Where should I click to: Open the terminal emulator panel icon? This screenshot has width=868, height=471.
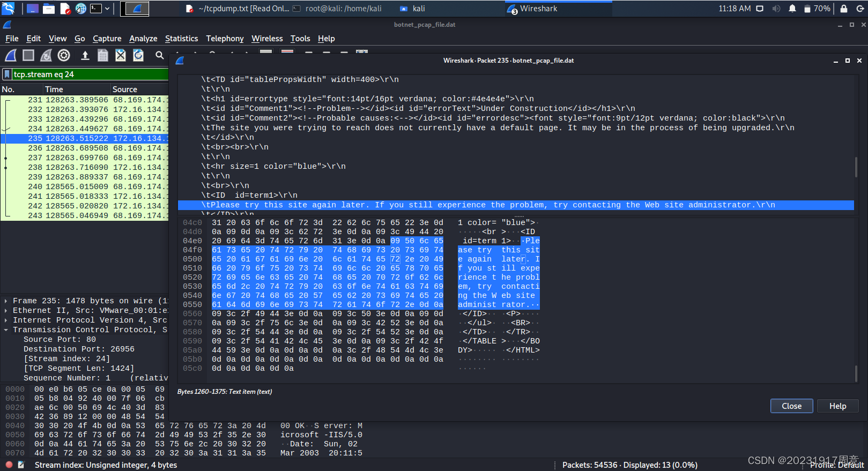coord(96,9)
